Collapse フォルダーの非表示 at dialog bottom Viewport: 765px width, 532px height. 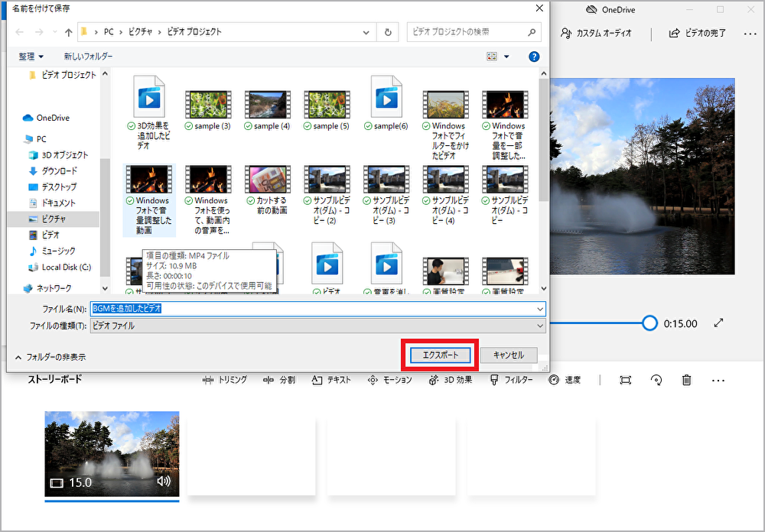tap(53, 355)
